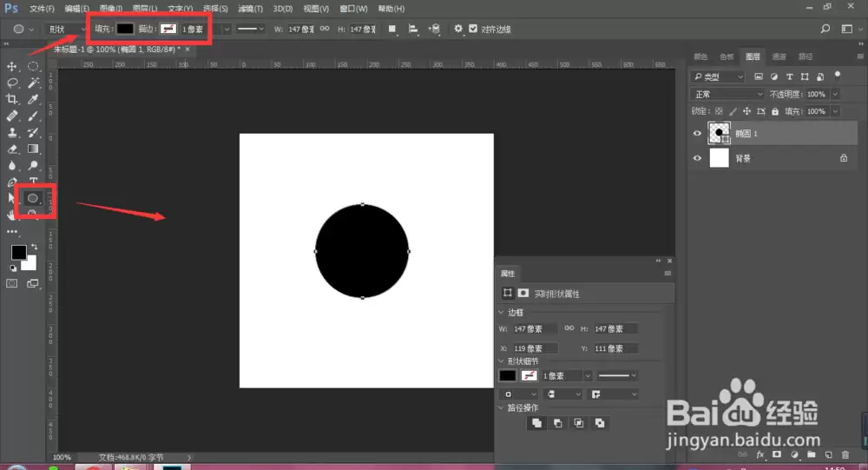Swap foreground and background colors

click(x=35, y=247)
